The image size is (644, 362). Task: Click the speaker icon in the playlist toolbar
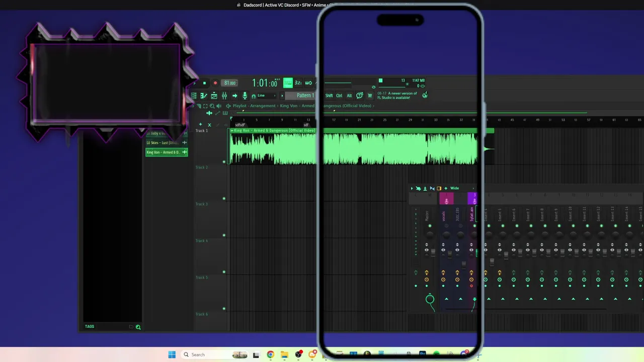tap(219, 106)
